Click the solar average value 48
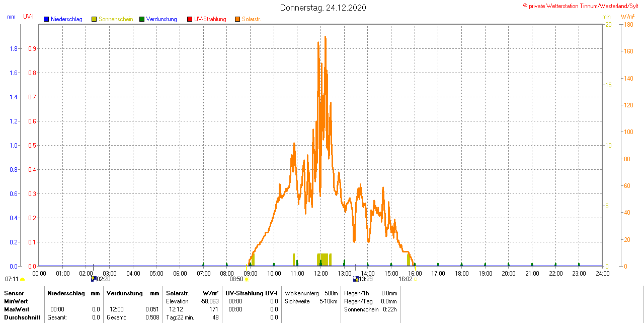Screen dimensions: 644x323 (x=216, y=317)
